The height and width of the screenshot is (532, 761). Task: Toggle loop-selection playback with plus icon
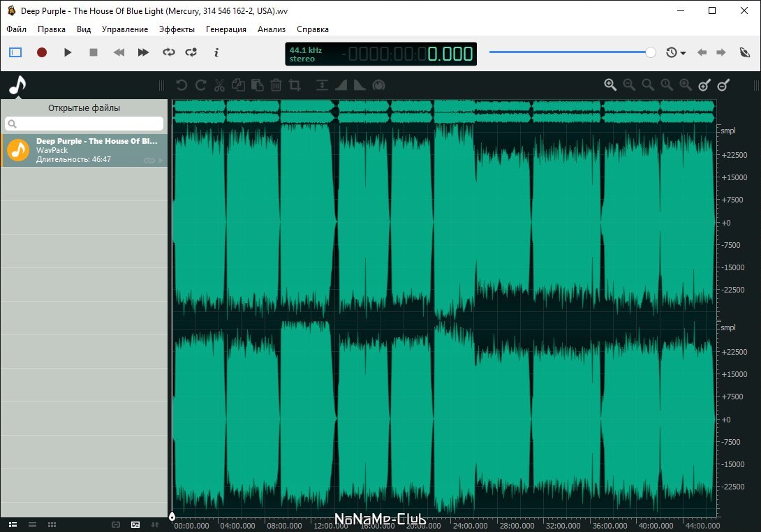tap(191, 52)
